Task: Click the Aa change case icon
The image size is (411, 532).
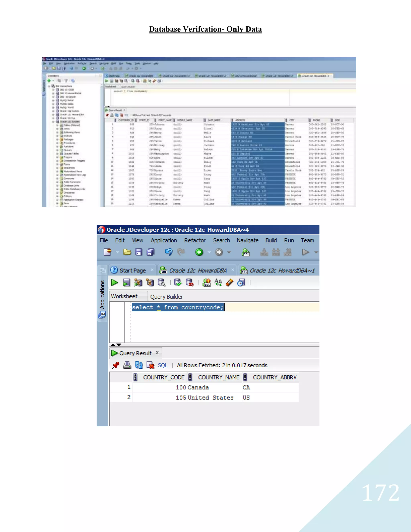Action: click(x=218, y=282)
